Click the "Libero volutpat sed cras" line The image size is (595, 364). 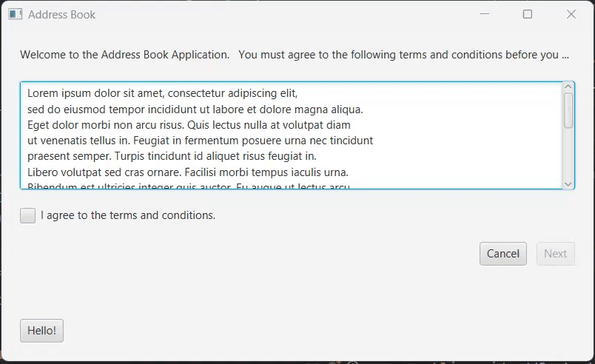187,172
